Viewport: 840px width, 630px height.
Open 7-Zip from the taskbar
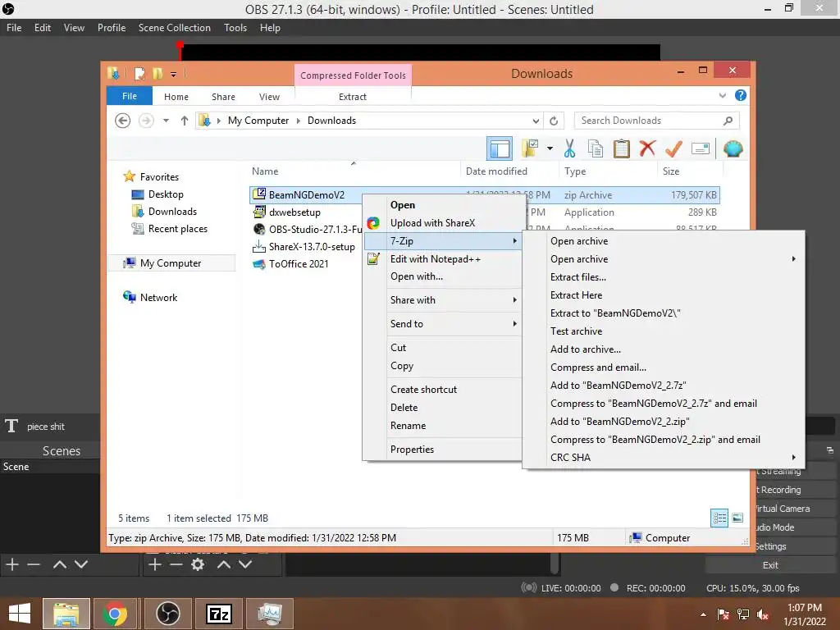click(x=219, y=614)
